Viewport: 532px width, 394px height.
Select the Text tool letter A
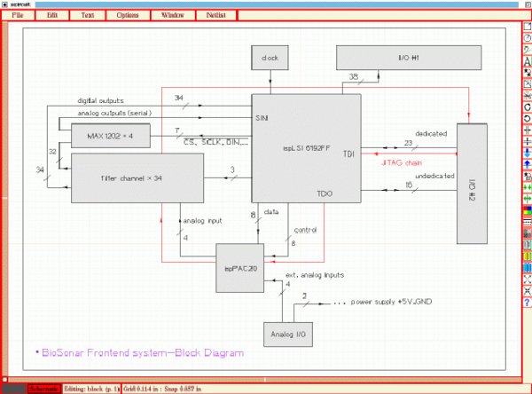point(528,61)
